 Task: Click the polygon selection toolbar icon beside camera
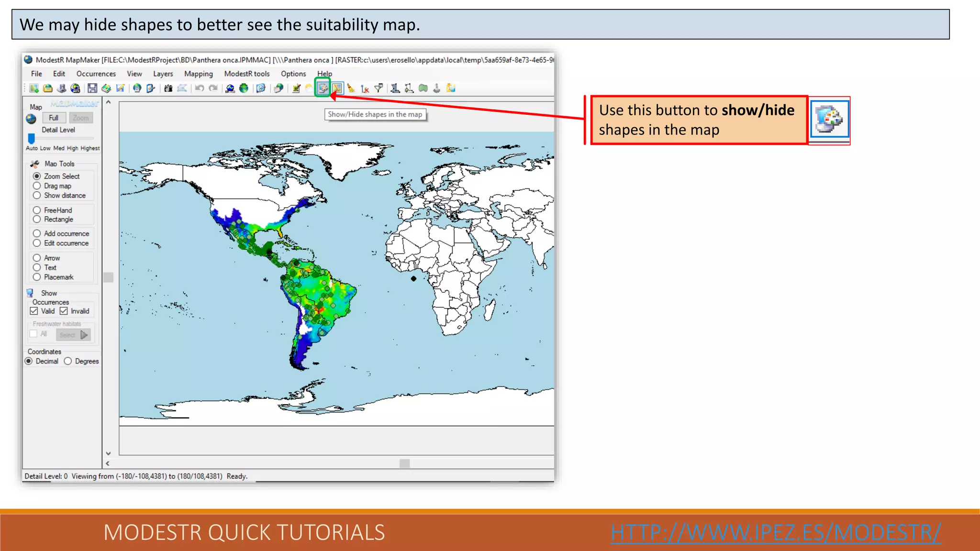click(182, 88)
